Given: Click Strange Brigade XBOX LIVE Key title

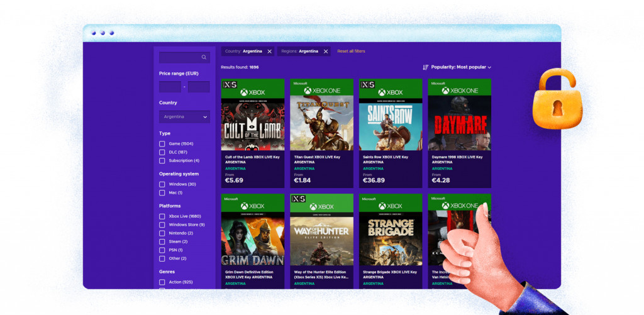Looking at the screenshot, I should pos(390,274).
